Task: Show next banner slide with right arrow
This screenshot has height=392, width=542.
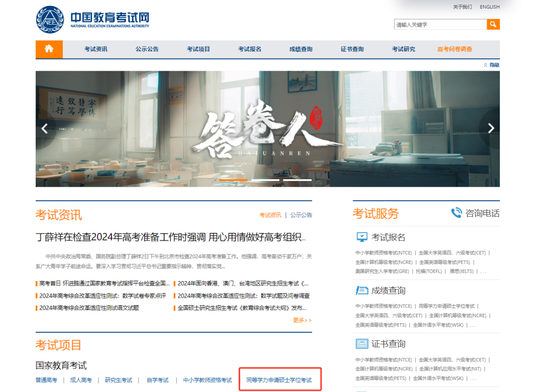Action: (x=490, y=128)
